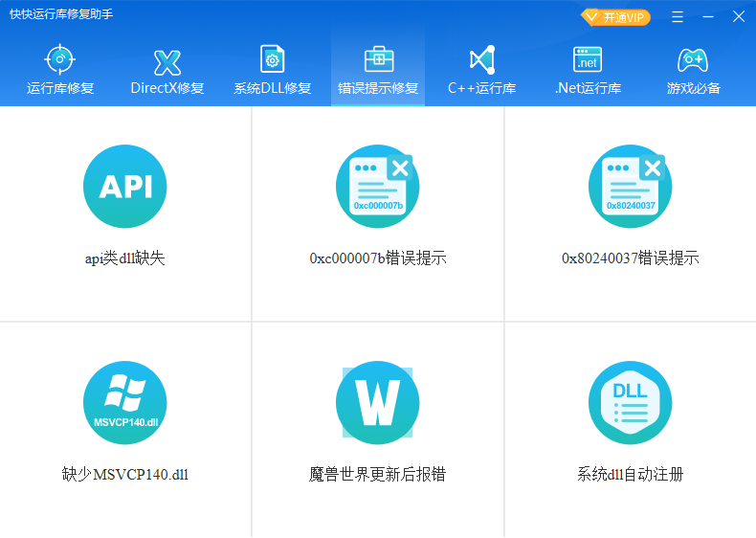Click the 0xc000007b错误提示 text

point(378,258)
